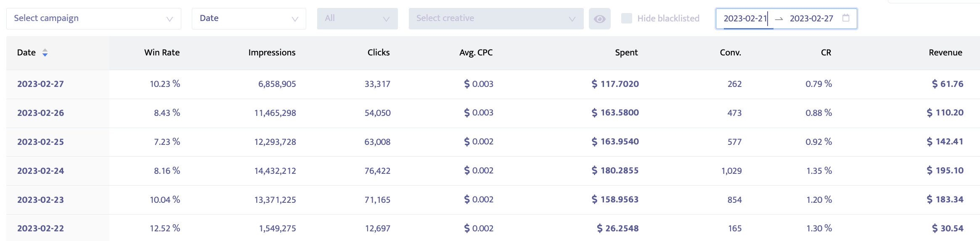Click the Clicks column header
The image size is (980, 241).
(379, 52)
